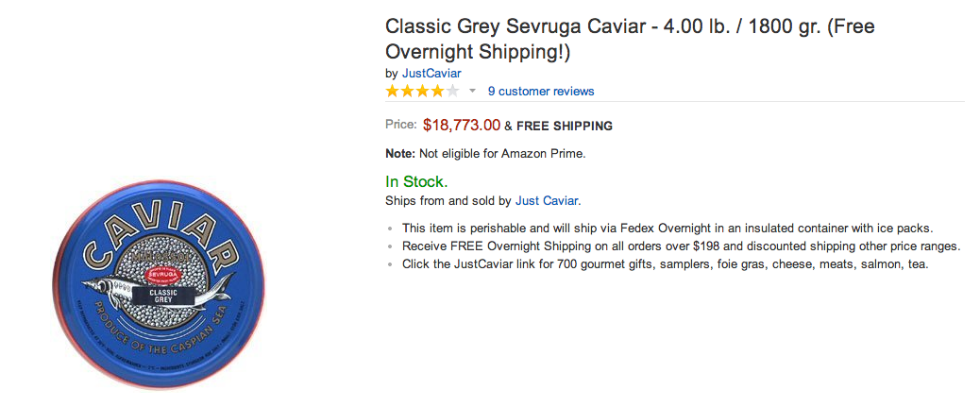Viewport: 980px width, 407px height.
Task: Click the second gold rating star
Action: point(408,92)
